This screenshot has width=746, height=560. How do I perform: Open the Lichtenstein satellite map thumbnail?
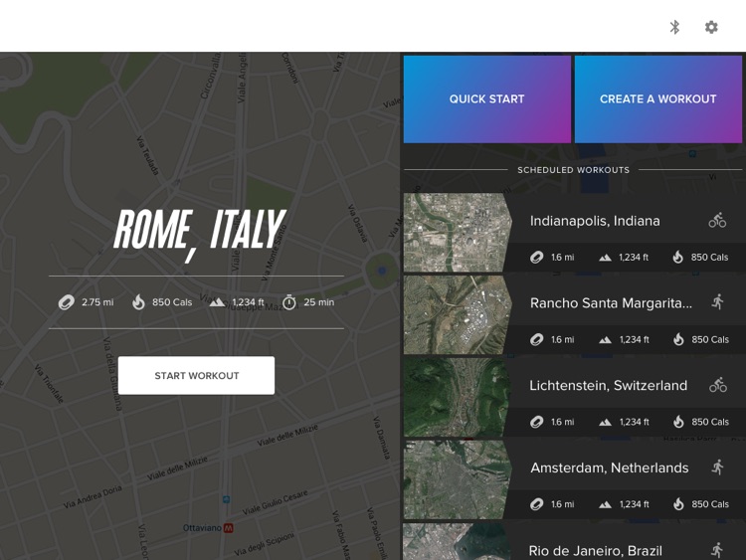[x=458, y=397]
